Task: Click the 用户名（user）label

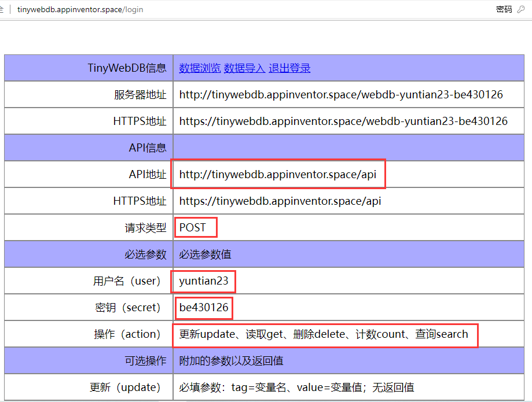Action: point(127,281)
